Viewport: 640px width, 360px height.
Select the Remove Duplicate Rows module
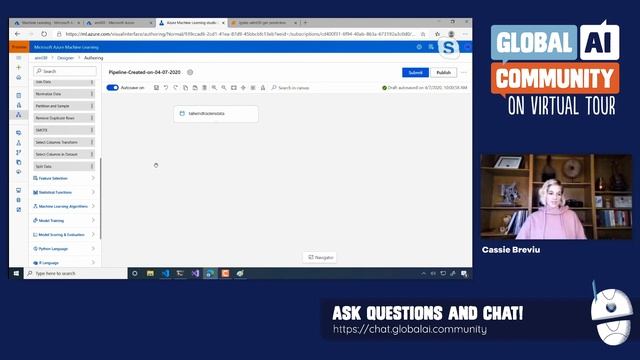coord(64,118)
